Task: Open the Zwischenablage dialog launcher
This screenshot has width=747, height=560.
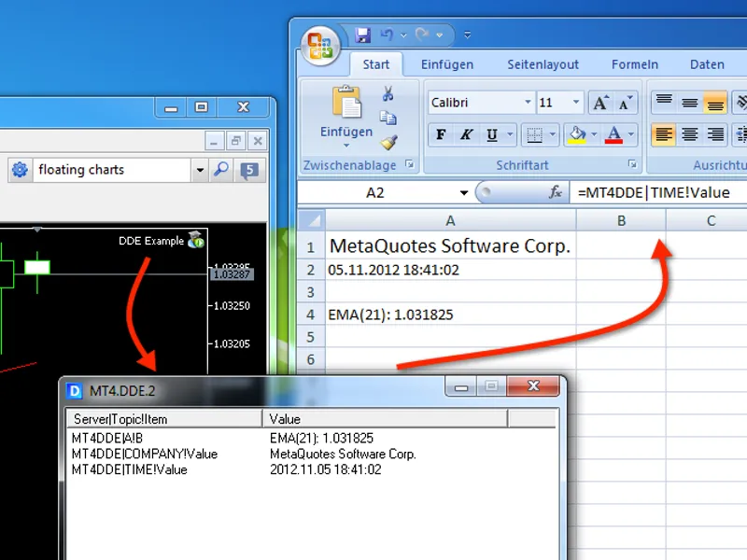Action: pos(409,164)
